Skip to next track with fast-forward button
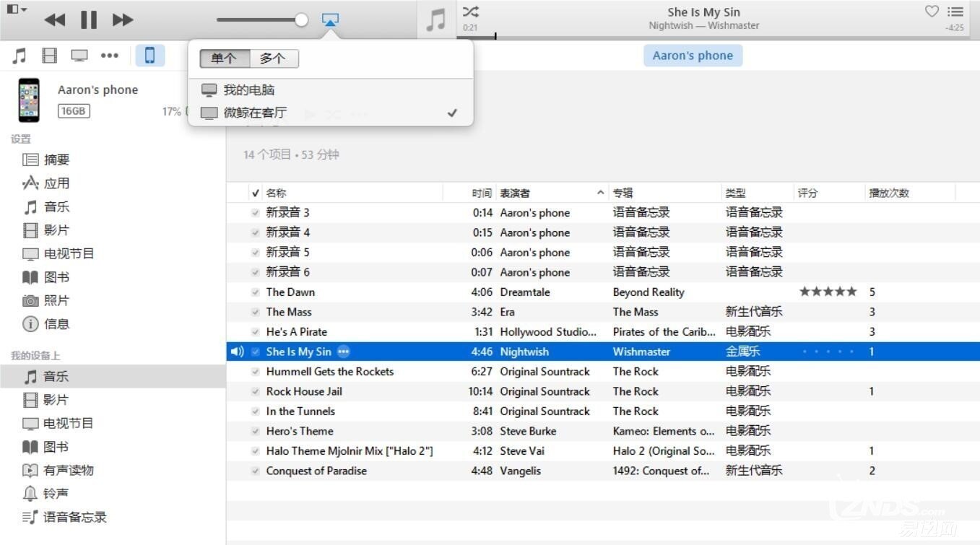The image size is (980, 545). point(123,19)
